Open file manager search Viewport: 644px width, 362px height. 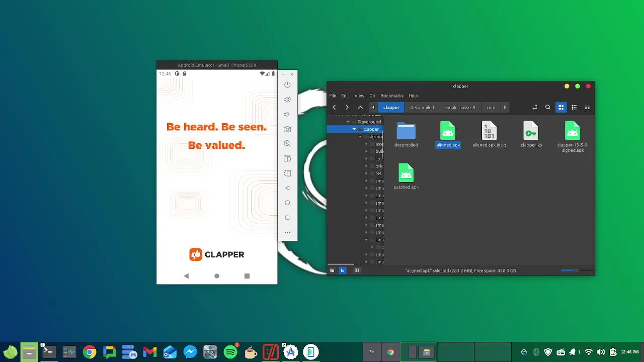point(548,107)
